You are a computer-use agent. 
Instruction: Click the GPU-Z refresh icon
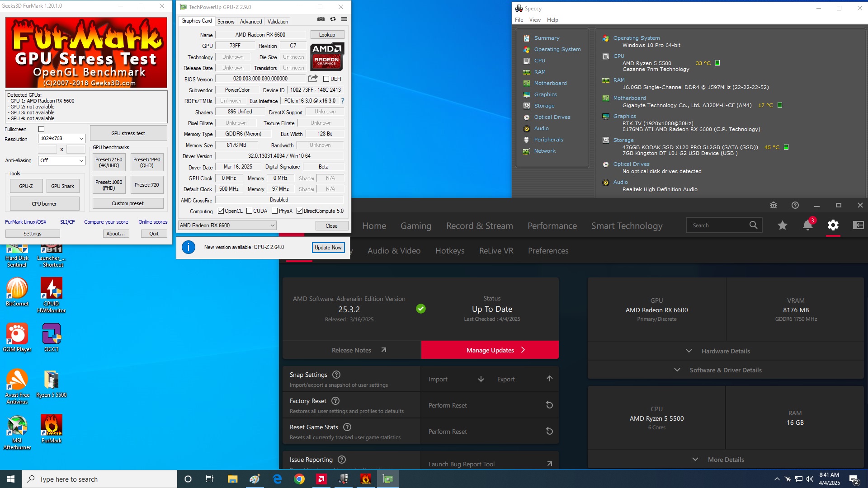[x=333, y=19]
